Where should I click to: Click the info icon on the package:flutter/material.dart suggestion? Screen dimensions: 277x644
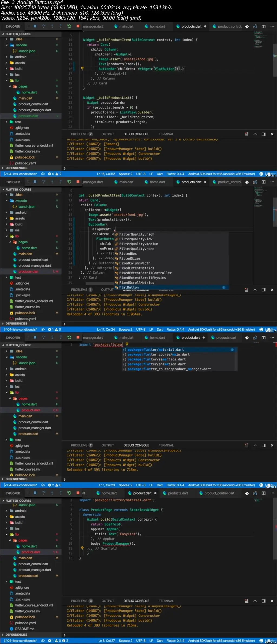232,350
